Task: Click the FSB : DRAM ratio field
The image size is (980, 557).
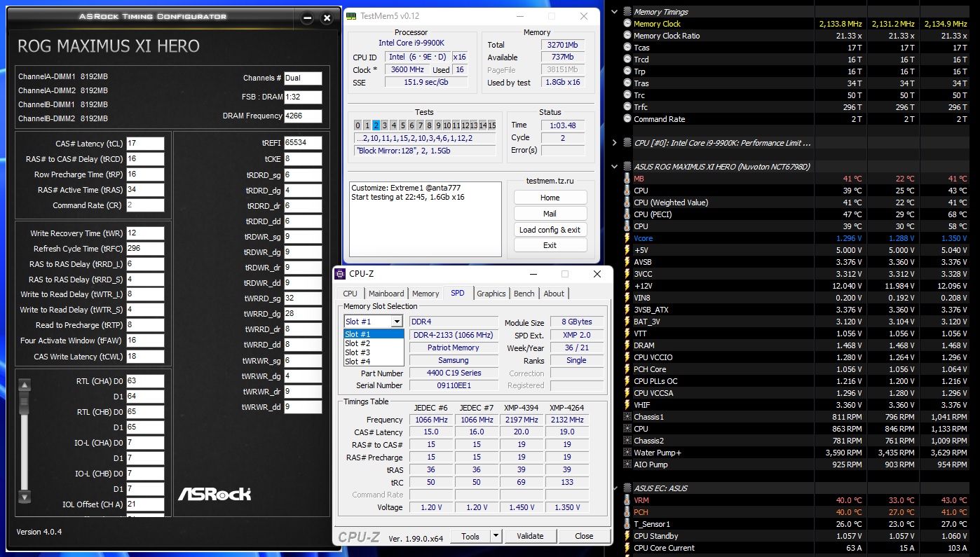Action: click(x=303, y=97)
